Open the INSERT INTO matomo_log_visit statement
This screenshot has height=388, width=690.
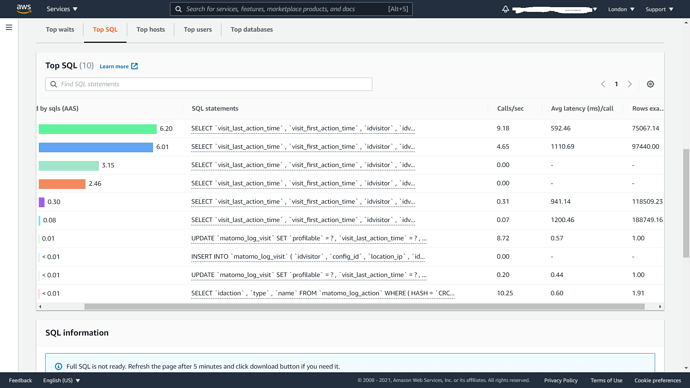308,256
